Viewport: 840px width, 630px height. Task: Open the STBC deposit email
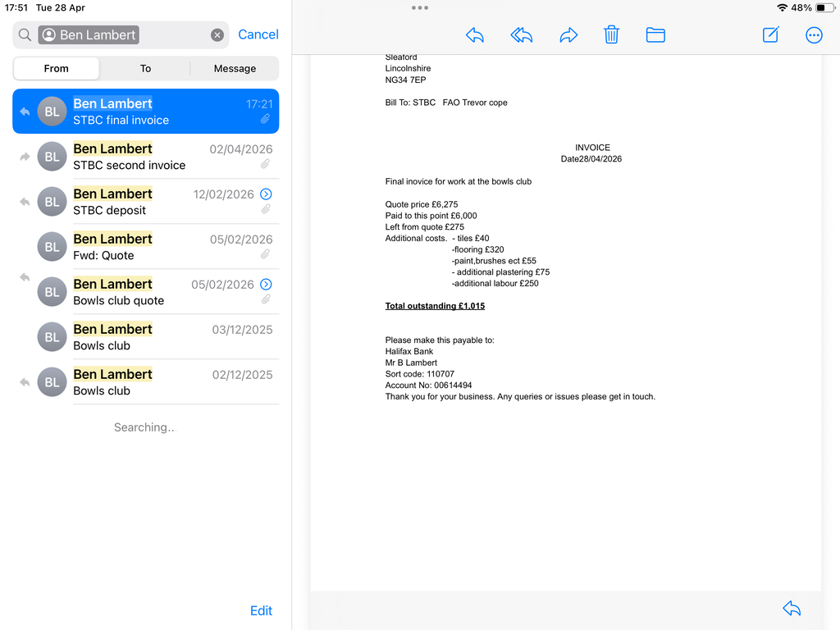coord(146,202)
